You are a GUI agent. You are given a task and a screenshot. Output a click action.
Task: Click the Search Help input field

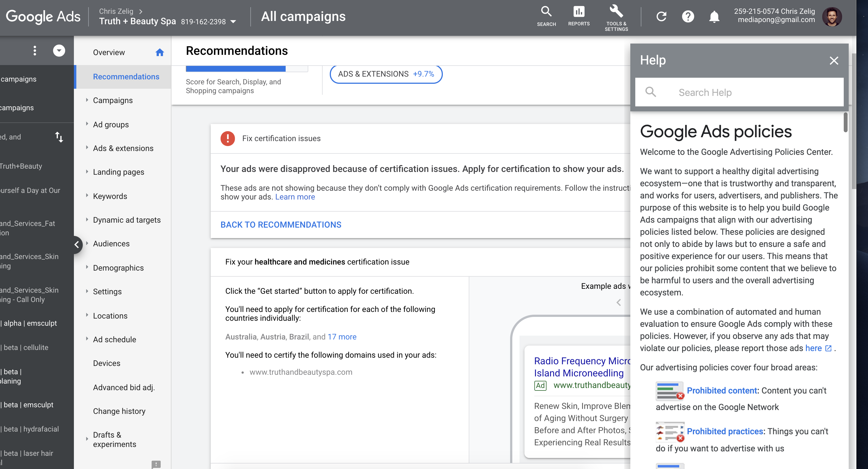[x=739, y=92]
